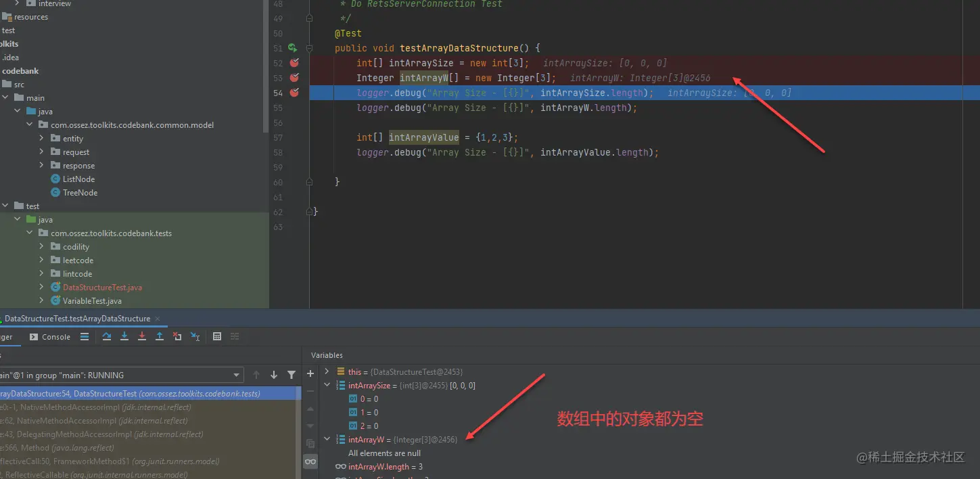Collapse the code fold at line 49

tap(309, 18)
